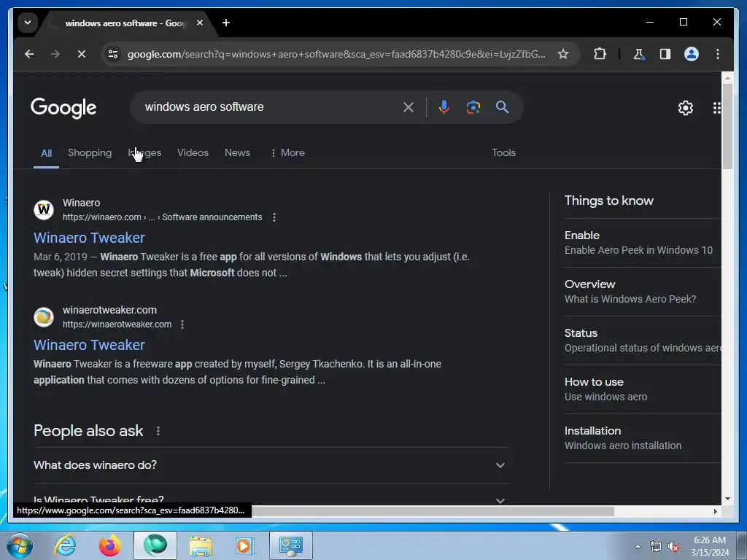Open Google apps grid
Screen dimensions: 747x560
coord(716,108)
